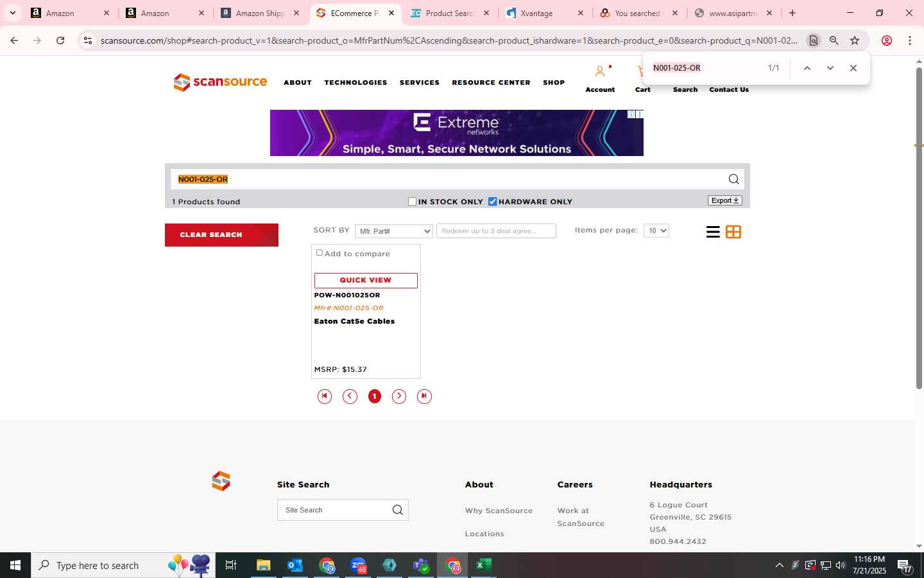Open POW-N001025OR product link

click(x=347, y=295)
